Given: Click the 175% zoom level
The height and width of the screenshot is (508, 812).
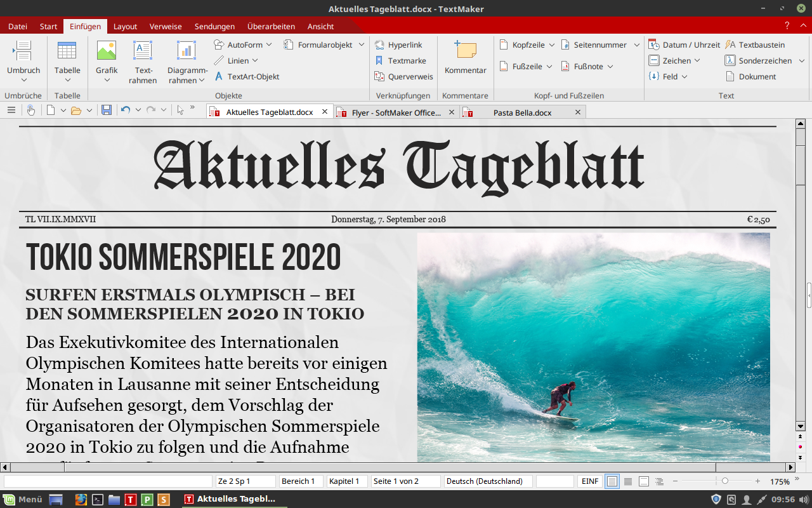Looking at the screenshot, I should coord(780,482).
